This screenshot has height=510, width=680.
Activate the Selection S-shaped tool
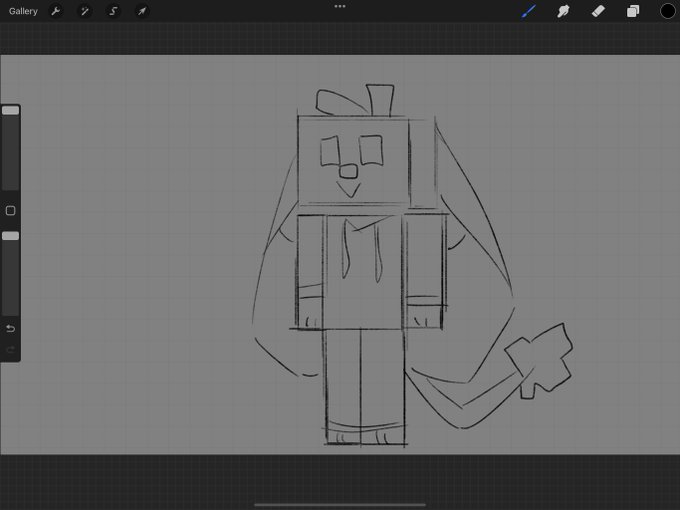(x=113, y=11)
